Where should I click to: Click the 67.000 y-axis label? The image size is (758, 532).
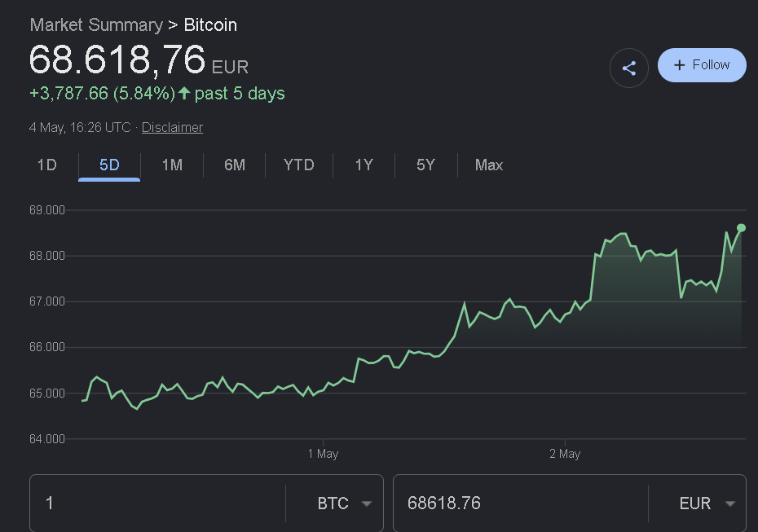point(47,301)
